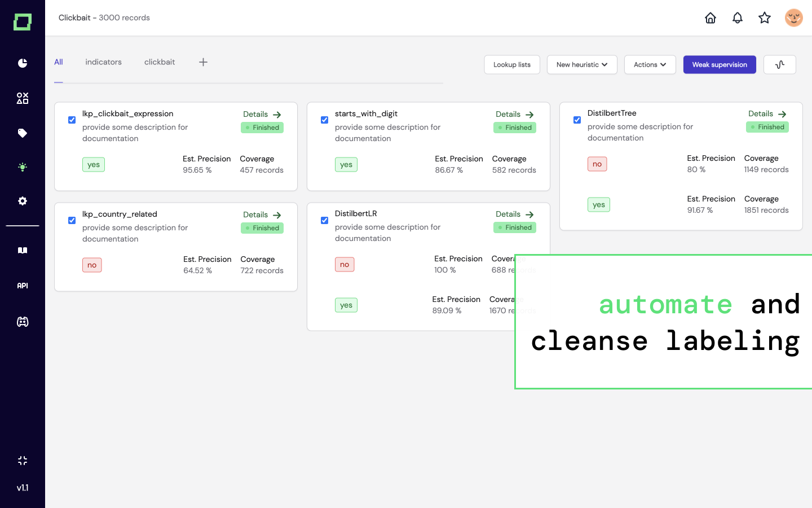Open the pie chart overview page

click(23, 63)
